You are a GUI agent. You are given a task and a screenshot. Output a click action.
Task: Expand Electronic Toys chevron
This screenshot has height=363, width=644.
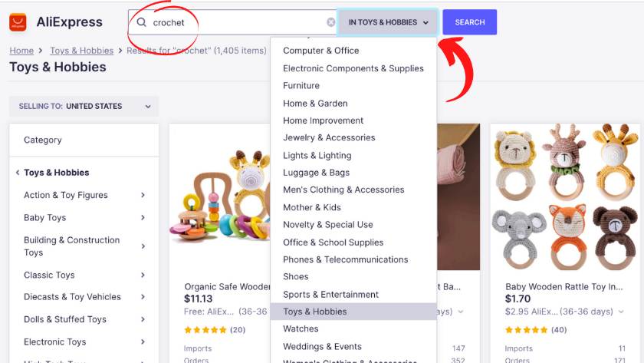143,342
